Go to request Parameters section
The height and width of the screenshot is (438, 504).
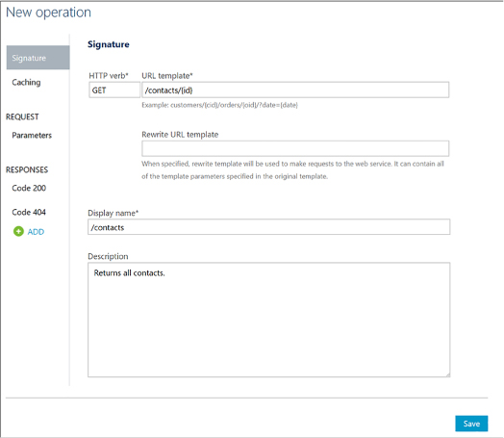pyautogui.click(x=32, y=135)
